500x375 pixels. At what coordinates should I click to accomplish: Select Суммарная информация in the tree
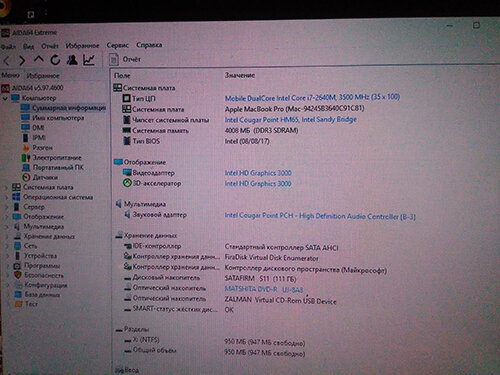[63, 108]
